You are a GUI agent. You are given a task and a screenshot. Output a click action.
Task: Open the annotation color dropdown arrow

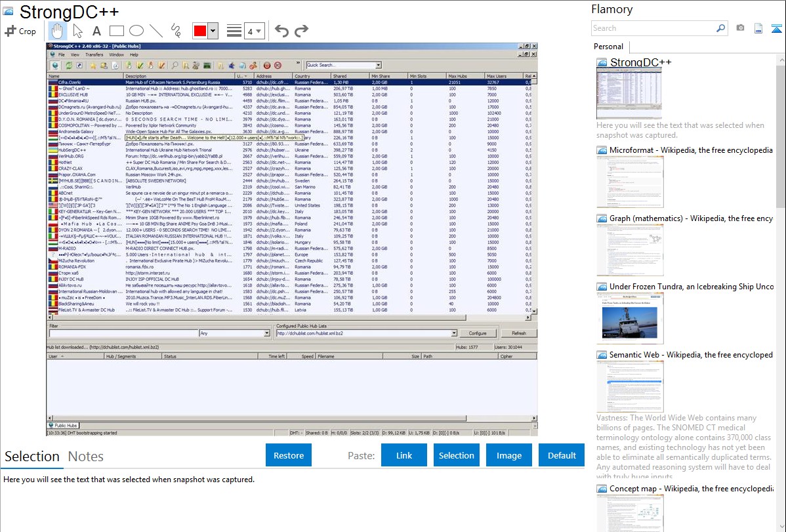point(213,31)
